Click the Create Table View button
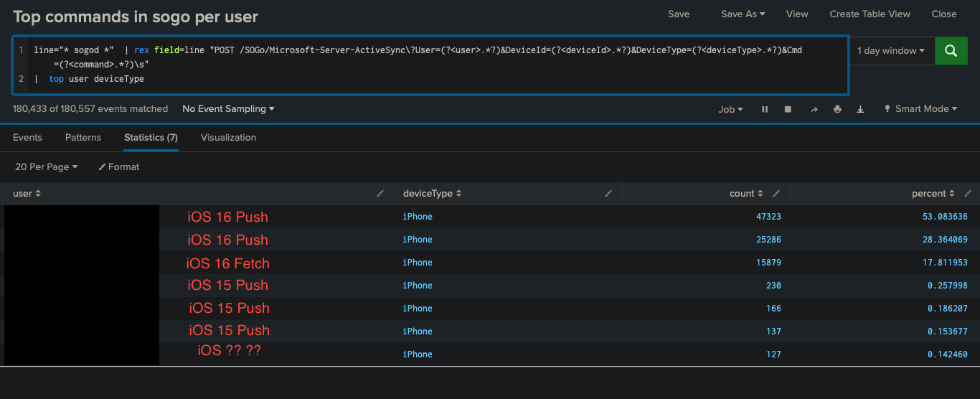This screenshot has height=399, width=980. 870,14
